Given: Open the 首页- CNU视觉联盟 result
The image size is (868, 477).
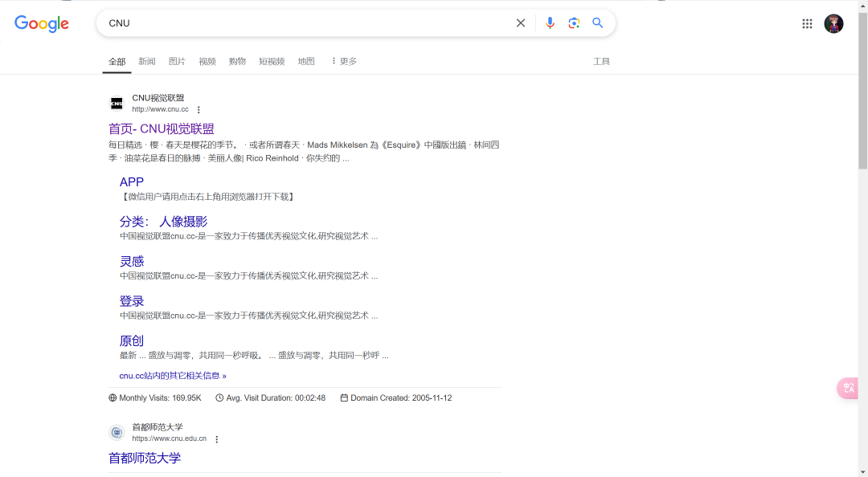Looking at the screenshot, I should (161, 129).
